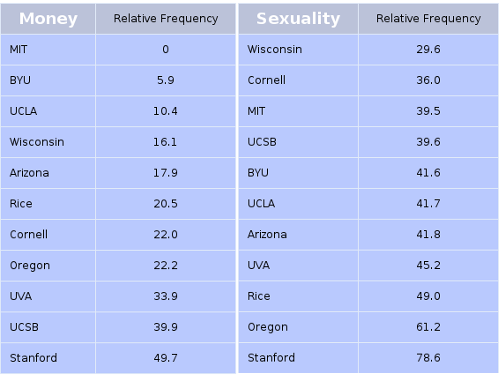Select the Stanford row in Money table

point(118,358)
